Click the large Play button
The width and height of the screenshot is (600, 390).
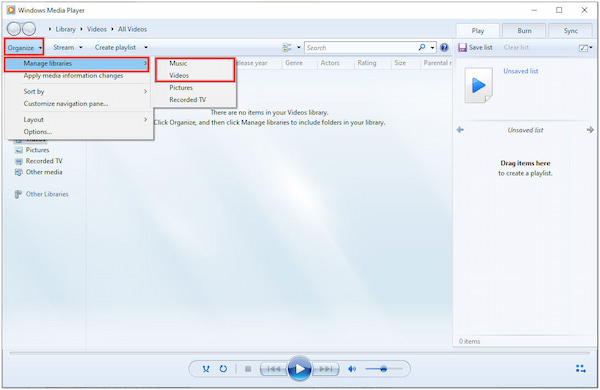point(299,369)
